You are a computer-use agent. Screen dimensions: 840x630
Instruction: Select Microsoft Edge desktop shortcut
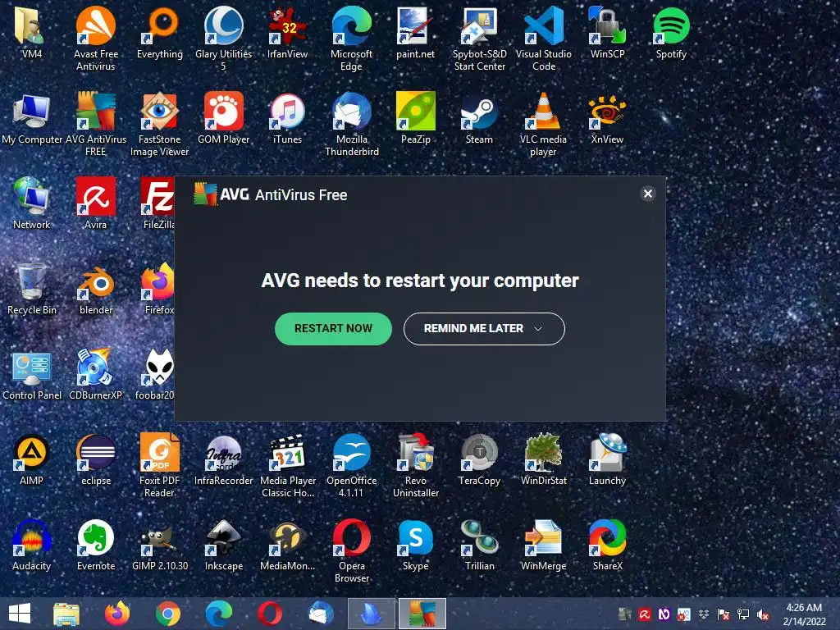[x=351, y=38]
